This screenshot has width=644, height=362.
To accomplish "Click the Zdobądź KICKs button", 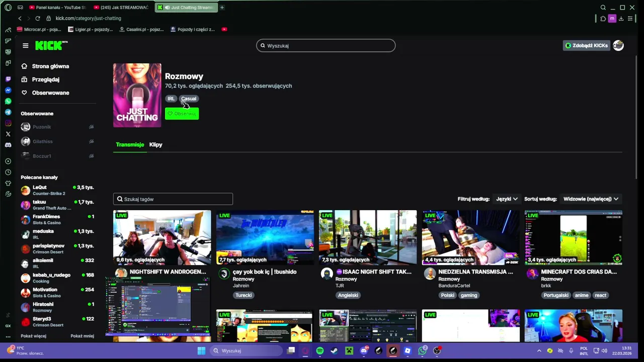I will (x=586, y=45).
